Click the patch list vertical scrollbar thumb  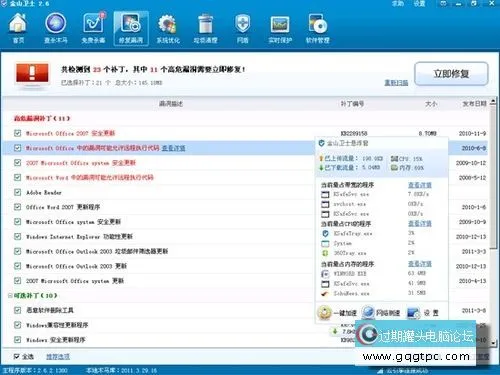tap(493, 177)
